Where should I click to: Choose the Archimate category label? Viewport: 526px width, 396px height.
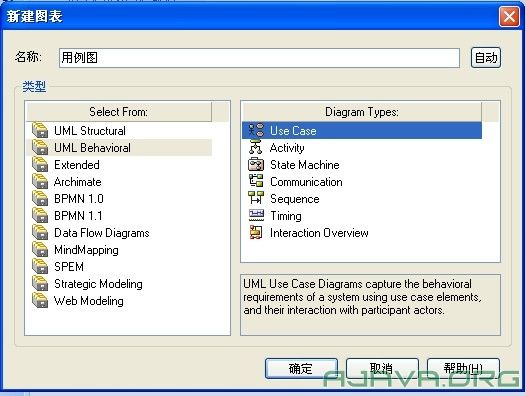[77, 182]
